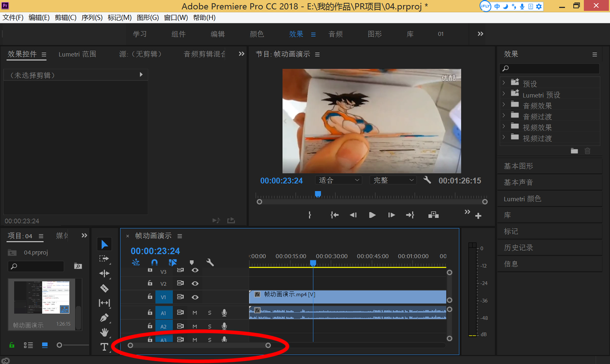610x364 pixels.
Task: Open the 基本图形 panel
Action: [518, 166]
